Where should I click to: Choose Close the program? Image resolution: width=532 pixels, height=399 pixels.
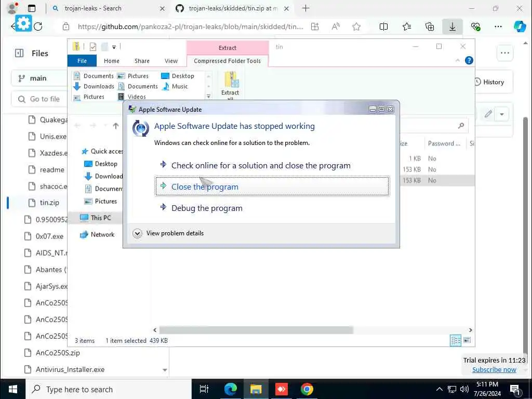coord(272,187)
